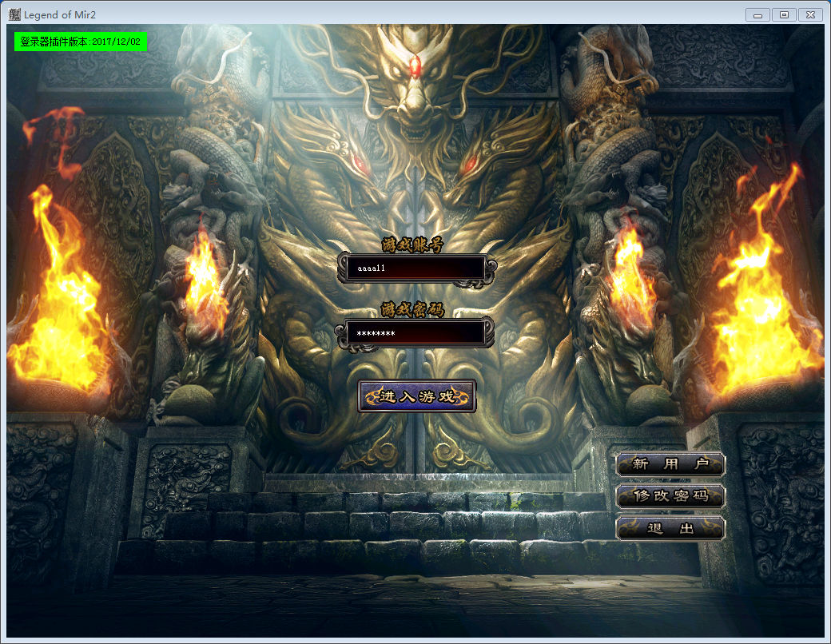Minimize the Legend of Mir2 window
Viewport: 831px width, 644px height.
(x=757, y=15)
